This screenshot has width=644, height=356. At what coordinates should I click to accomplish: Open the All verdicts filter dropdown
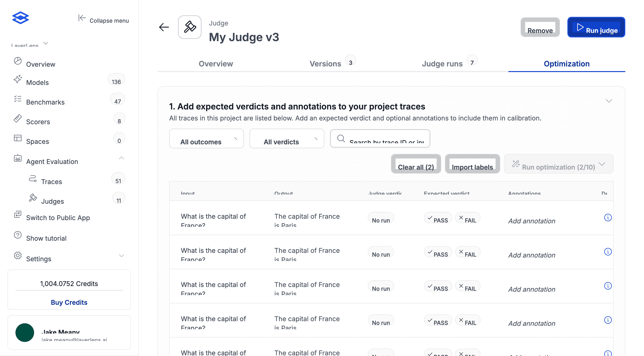(x=286, y=139)
